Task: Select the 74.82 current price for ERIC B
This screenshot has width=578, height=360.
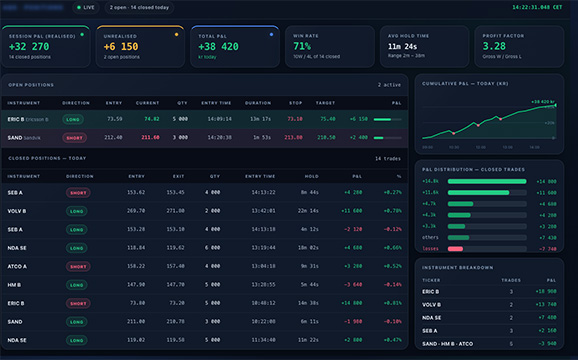Action: click(152, 119)
